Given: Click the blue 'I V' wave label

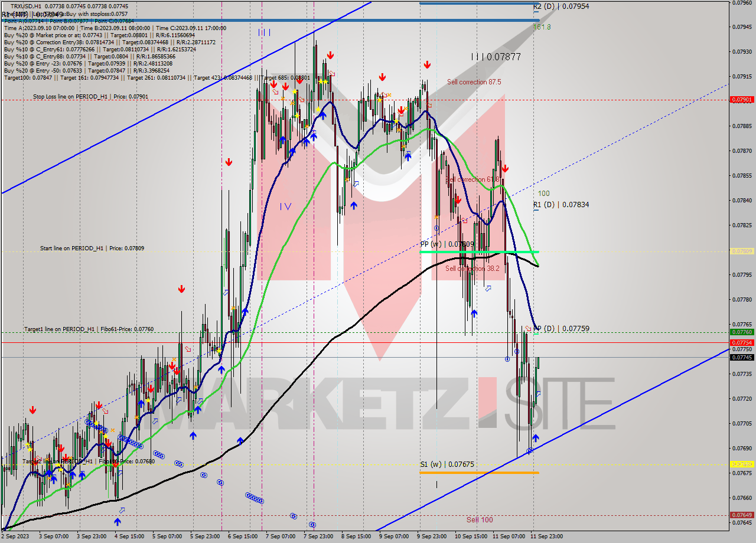Looking at the screenshot, I should point(286,206).
